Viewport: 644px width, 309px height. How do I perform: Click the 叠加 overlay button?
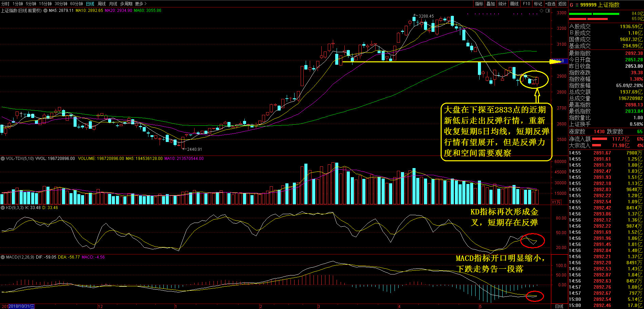point(490,4)
